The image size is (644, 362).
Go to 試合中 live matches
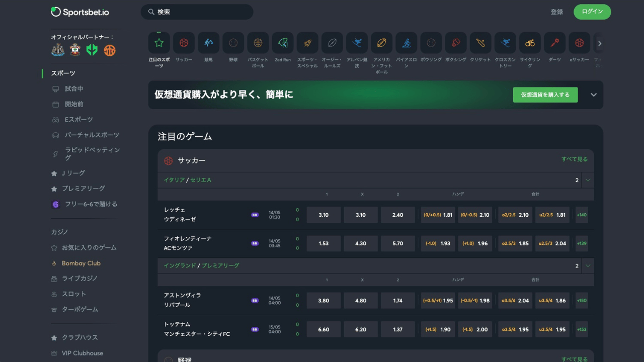tap(74, 88)
